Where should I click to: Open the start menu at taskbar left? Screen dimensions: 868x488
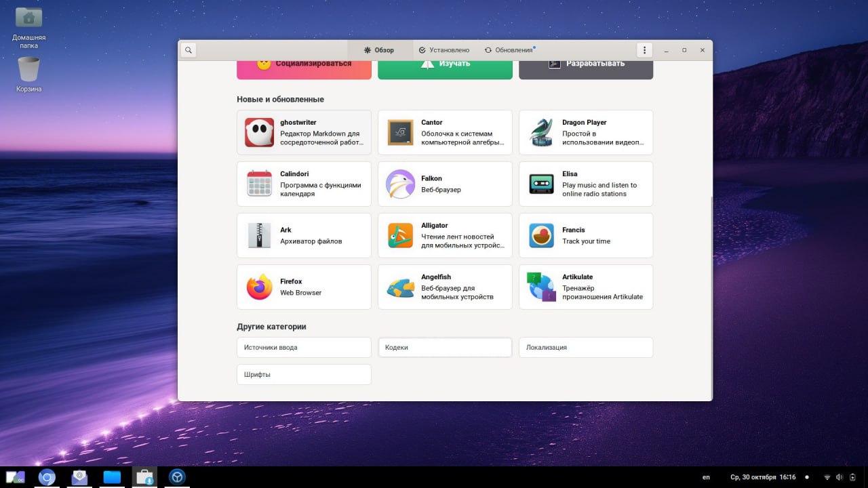pos(16,477)
